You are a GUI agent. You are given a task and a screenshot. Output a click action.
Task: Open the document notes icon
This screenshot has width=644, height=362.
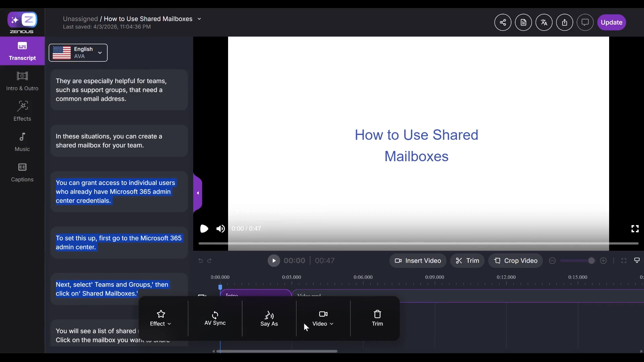point(523,22)
